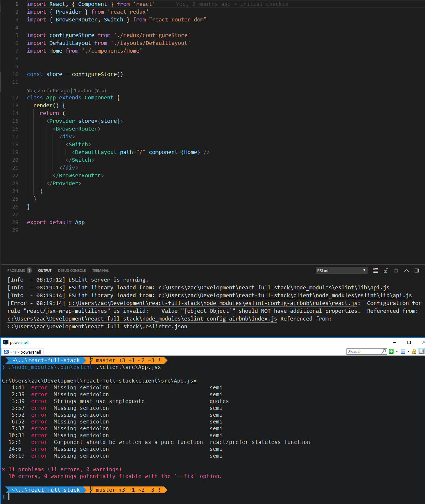
Task: Click the 'react-router-dom' import string
Action: (x=178, y=20)
